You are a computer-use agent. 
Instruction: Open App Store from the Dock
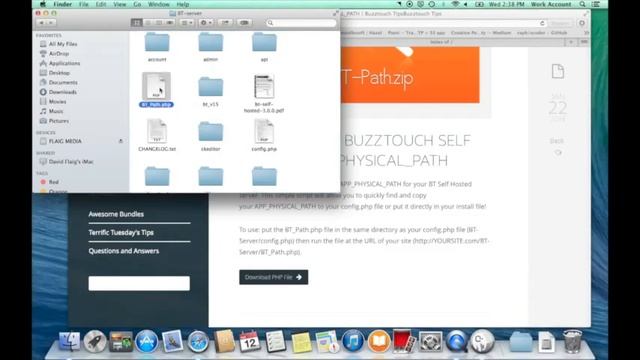click(147, 341)
